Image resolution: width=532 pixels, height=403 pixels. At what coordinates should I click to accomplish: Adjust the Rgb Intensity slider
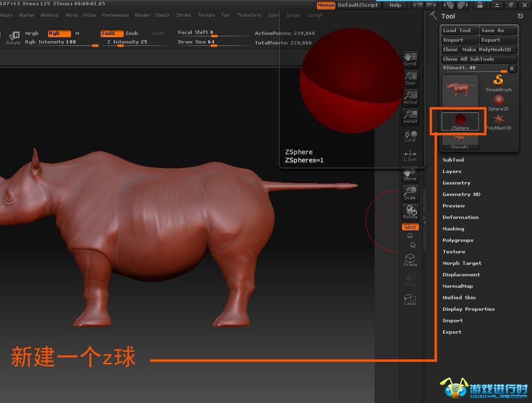pos(61,43)
